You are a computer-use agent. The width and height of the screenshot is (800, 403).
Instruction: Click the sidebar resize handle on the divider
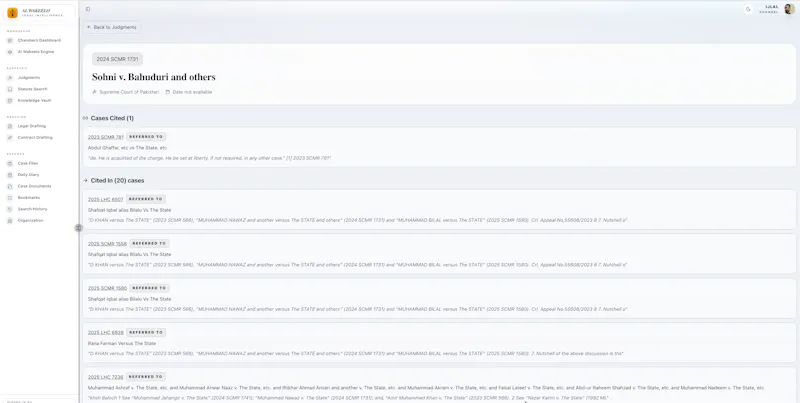(79, 228)
